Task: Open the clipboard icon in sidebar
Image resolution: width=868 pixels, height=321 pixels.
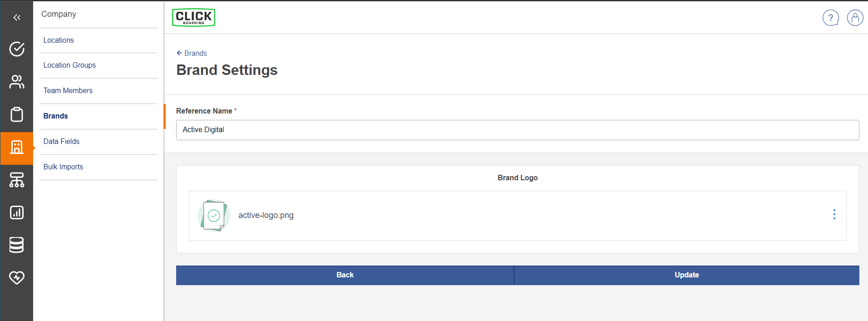Action: coord(17,114)
